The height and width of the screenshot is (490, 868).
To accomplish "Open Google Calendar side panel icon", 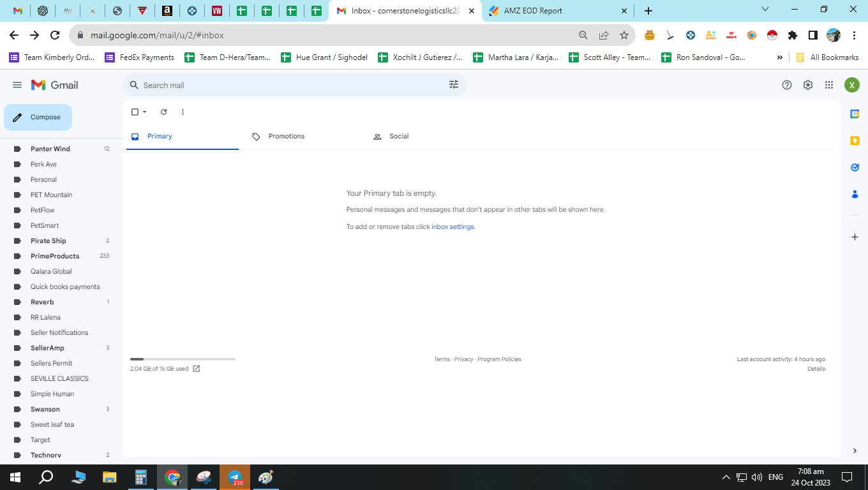I will [855, 114].
